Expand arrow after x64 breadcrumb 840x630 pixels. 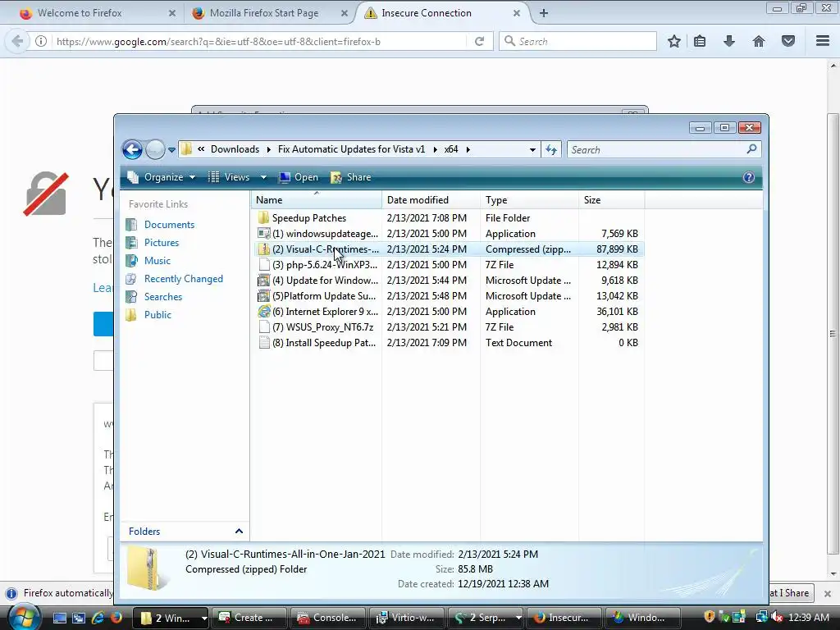click(x=468, y=150)
